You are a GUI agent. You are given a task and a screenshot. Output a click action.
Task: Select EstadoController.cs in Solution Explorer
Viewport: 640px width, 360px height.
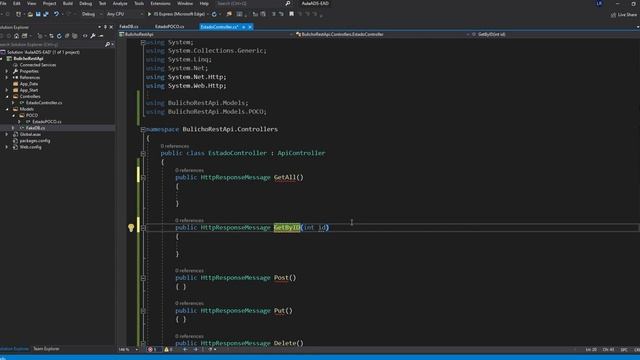click(44, 103)
